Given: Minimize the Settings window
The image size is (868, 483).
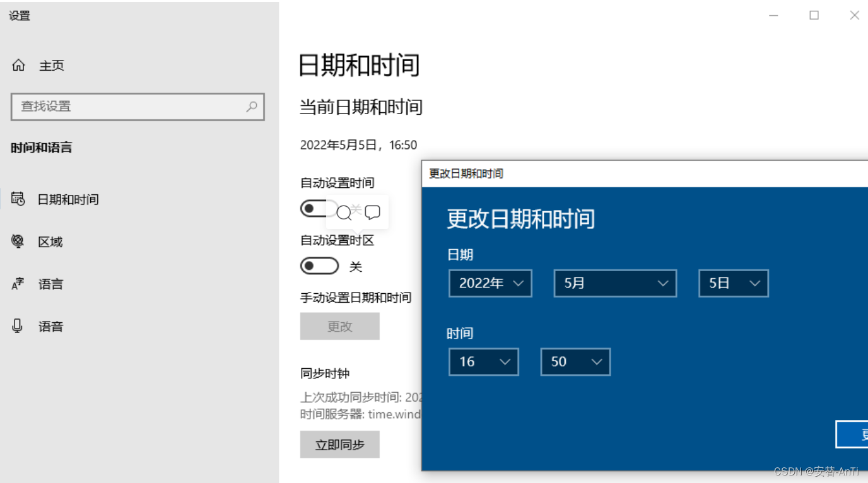Looking at the screenshot, I should [773, 16].
